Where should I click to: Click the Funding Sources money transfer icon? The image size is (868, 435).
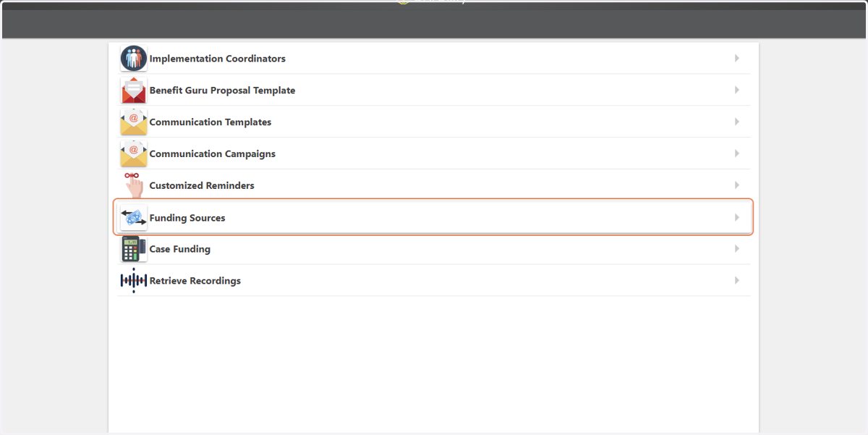coord(134,217)
